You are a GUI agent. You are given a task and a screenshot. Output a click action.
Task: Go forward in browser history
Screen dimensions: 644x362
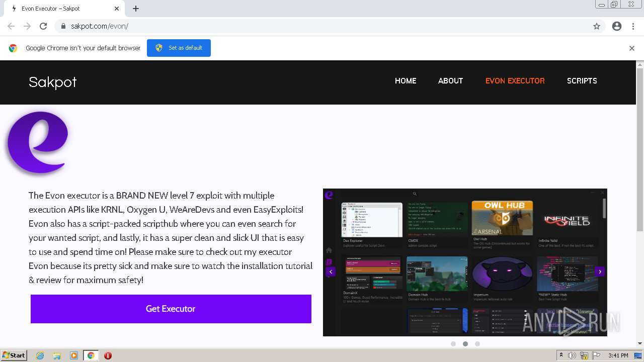point(27,26)
